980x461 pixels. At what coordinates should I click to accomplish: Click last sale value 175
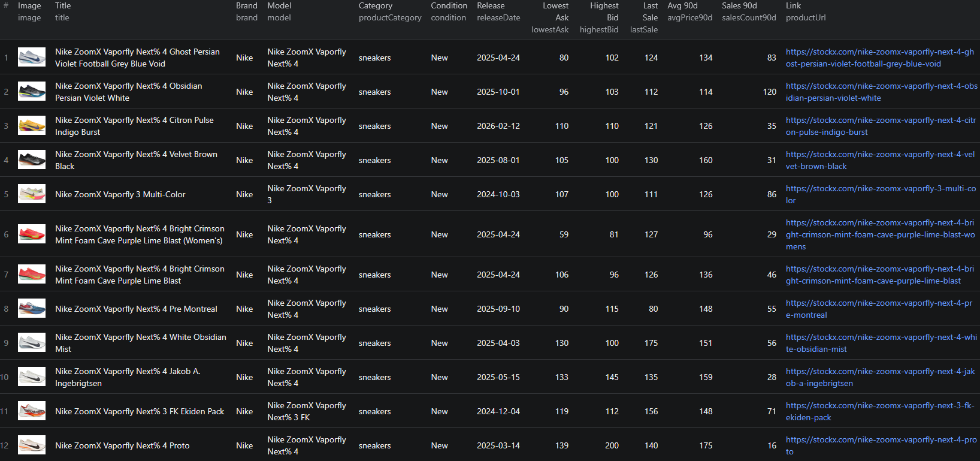[651, 343]
